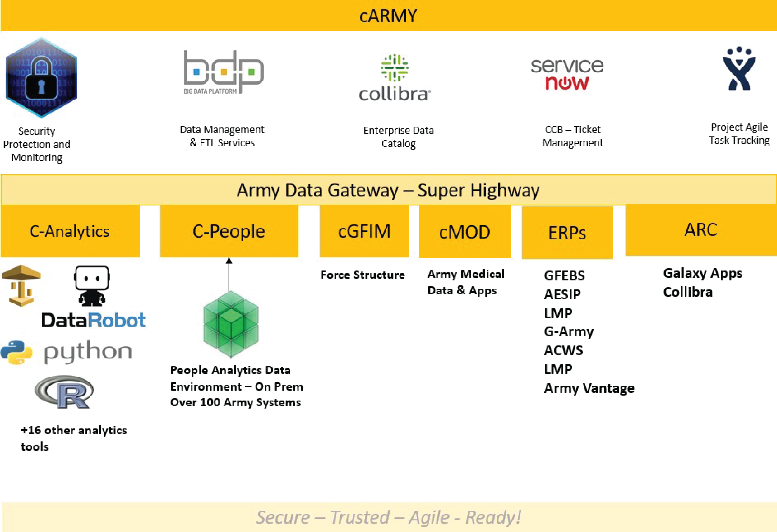Click Army Vantage in the ERPs list
Screen dimensions: 777x532
(589, 388)
